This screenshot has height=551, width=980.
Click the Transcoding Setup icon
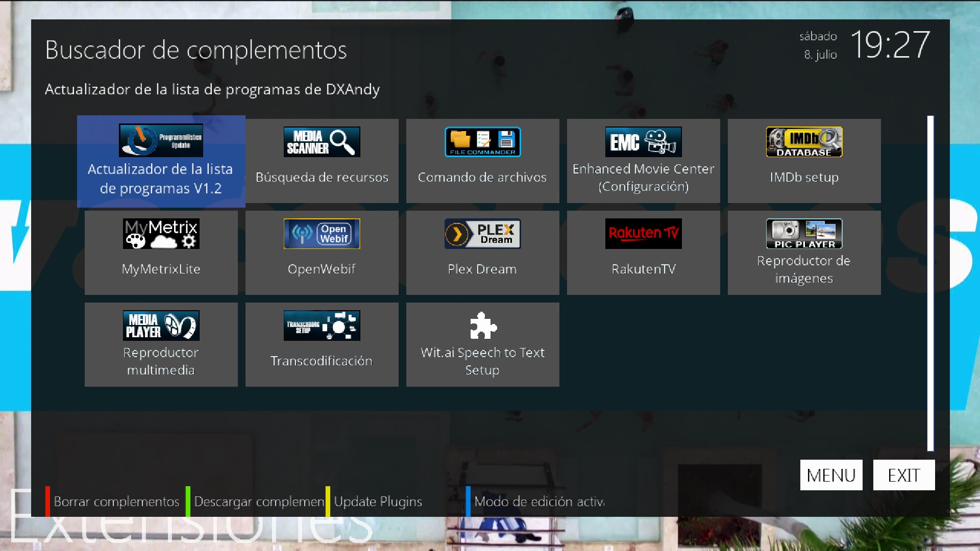pos(322,325)
